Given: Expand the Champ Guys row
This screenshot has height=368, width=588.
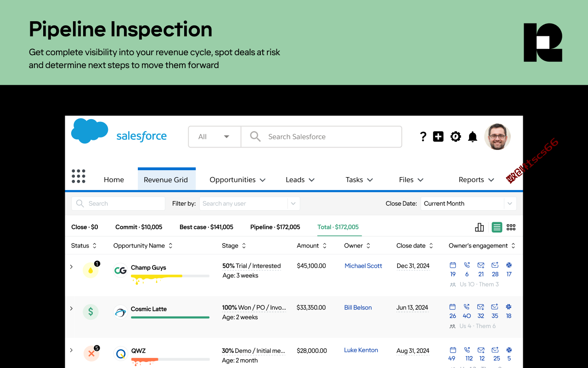Looking at the screenshot, I should [71, 267].
